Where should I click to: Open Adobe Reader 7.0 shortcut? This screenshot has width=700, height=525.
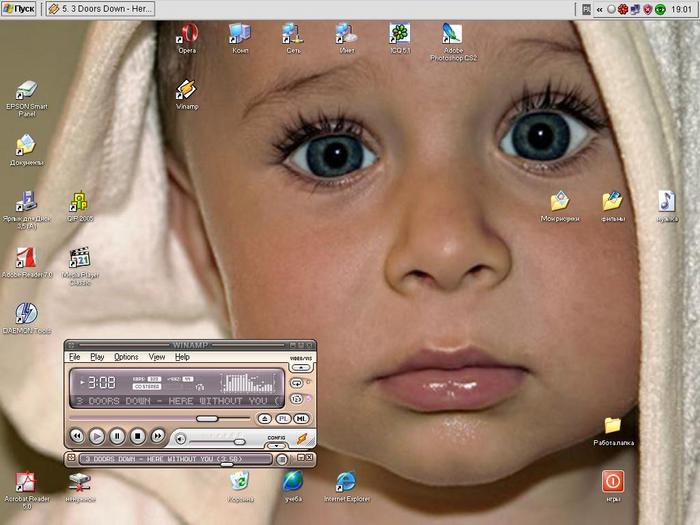tap(27, 262)
